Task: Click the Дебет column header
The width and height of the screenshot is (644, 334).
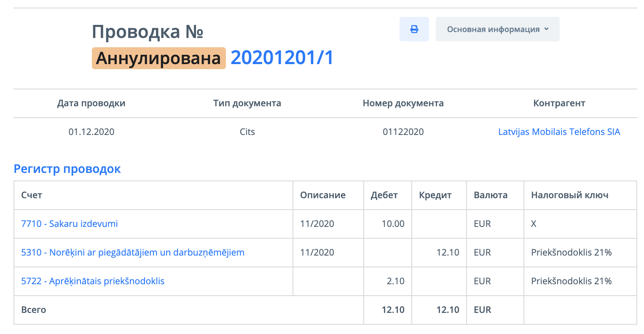Action: pos(384,195)
